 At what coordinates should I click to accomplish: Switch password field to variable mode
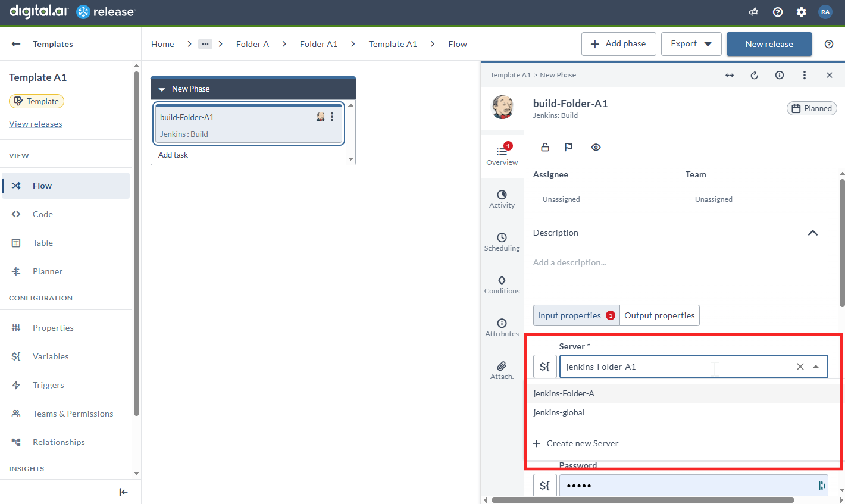[x=545, y=486]
